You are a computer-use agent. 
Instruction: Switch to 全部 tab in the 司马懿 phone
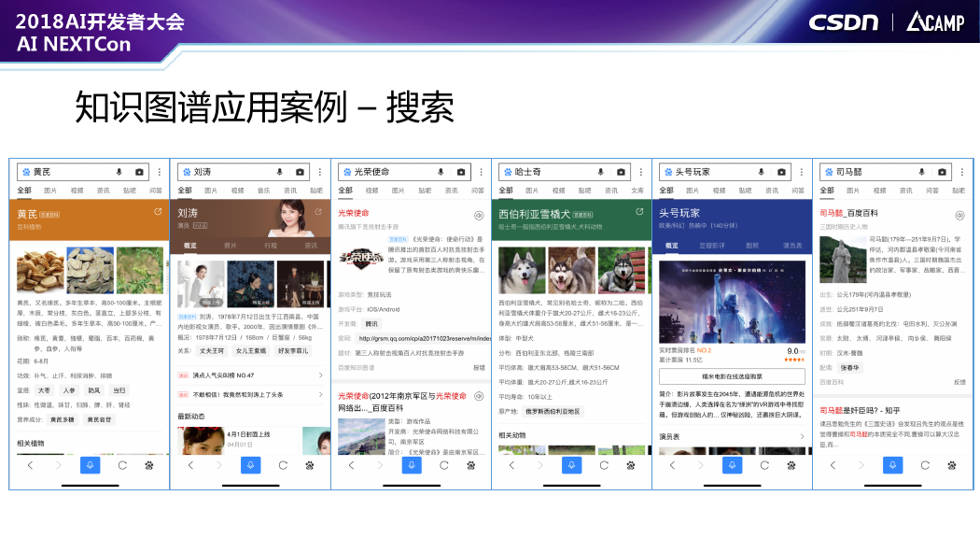click(827, 190)
